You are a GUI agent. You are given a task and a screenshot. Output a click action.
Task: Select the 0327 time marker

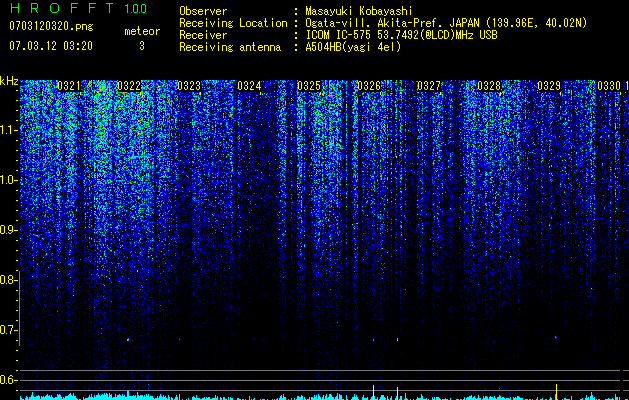(429, 86)
